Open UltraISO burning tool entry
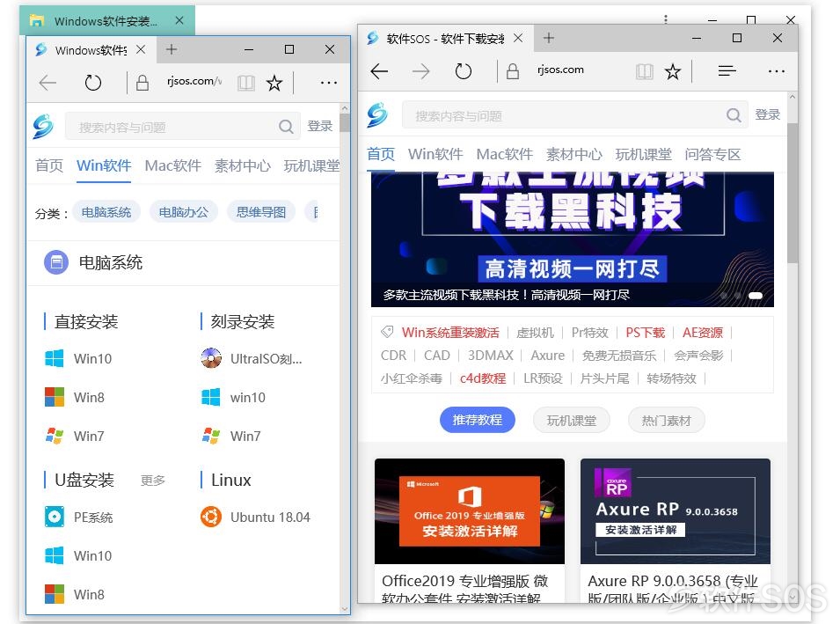 pos(252,358)
